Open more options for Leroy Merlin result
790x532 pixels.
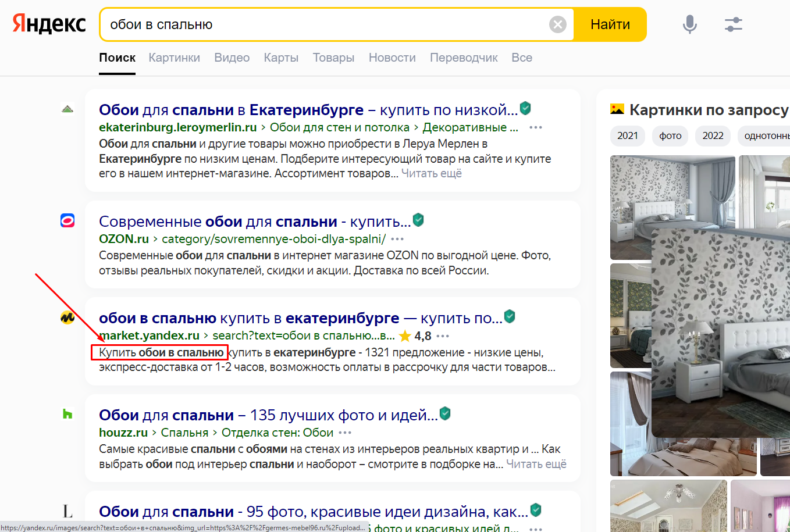(x=536, y=127)
